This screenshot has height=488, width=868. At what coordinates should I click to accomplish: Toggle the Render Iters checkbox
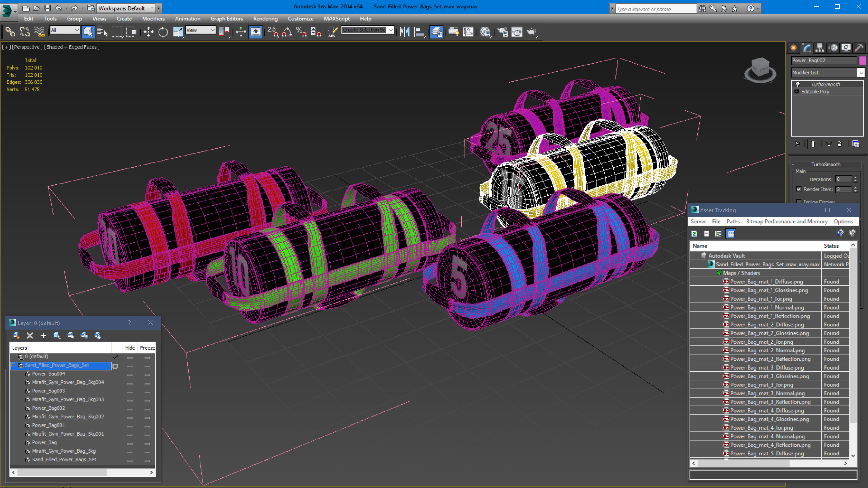click(x=799, y=189)
